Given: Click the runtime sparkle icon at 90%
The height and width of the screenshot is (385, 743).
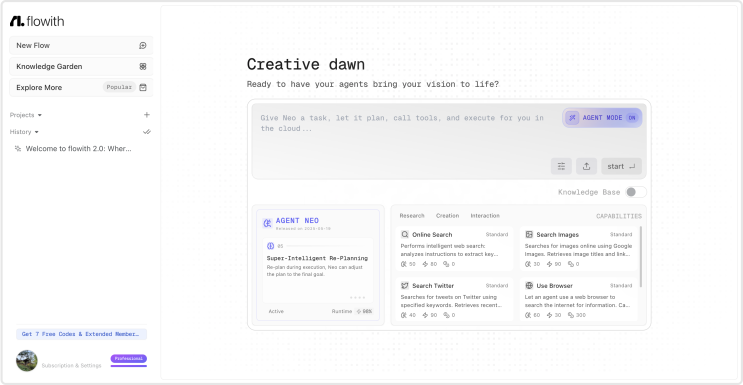Looking at the screenshot, I should coord(359,312).
